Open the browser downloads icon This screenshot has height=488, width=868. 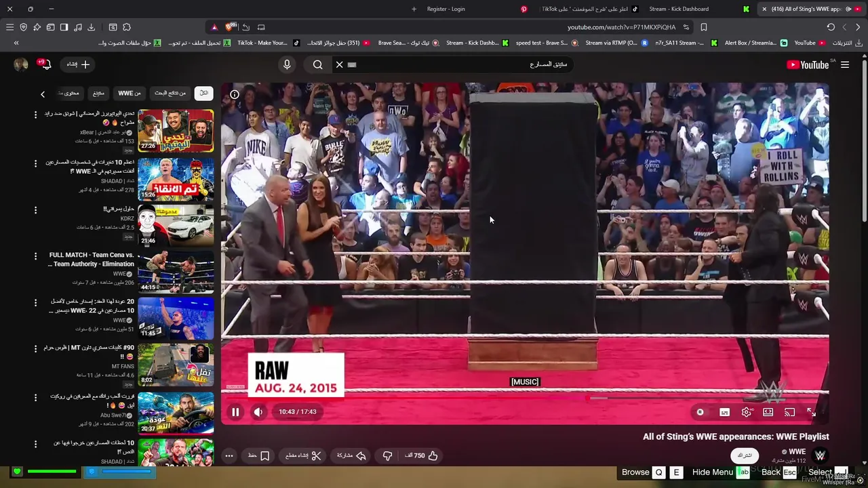coord(91,27)
